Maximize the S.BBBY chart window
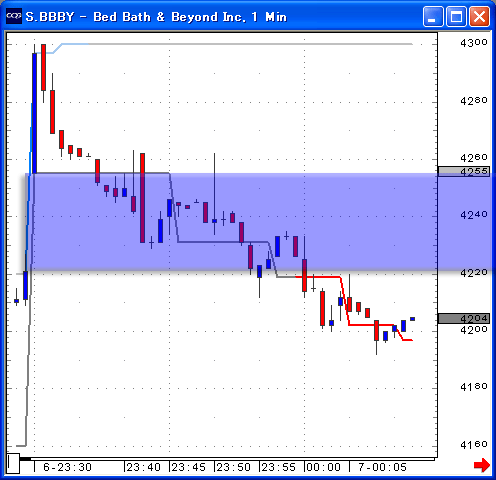The image size is (496, 480). (456, 16)
